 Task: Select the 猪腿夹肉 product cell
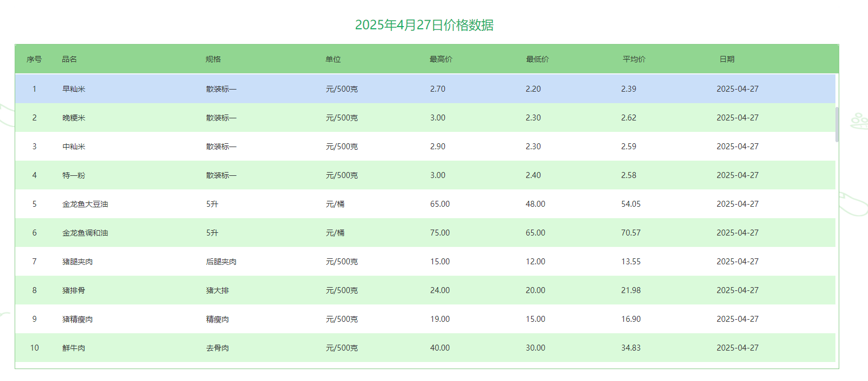coord(78,262)
